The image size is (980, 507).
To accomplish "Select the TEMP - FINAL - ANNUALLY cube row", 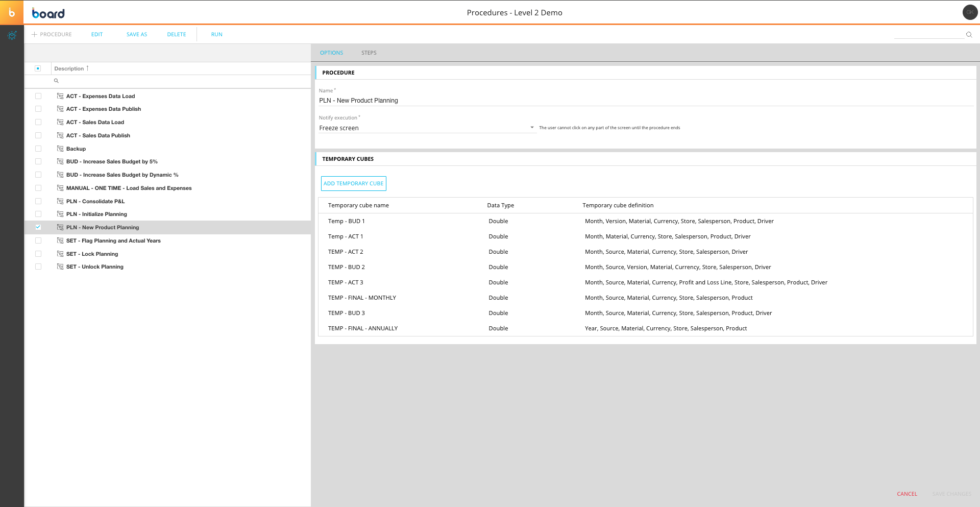I will (x=646, y=328).
